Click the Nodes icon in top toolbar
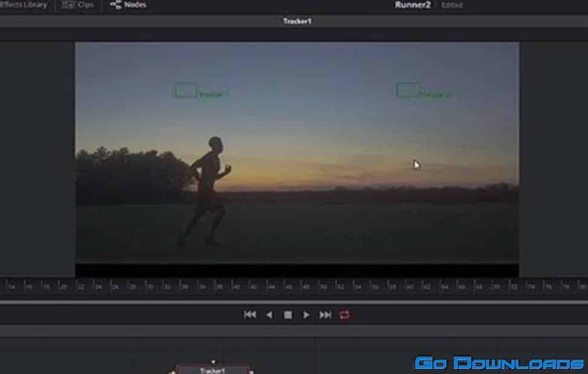The width and height of the screenshot is (588, 374). 116,5
